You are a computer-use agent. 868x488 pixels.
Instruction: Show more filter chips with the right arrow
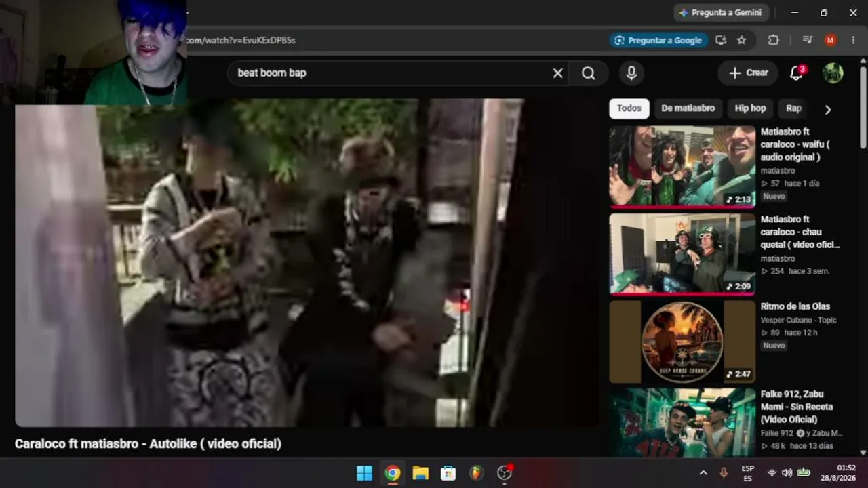(x=827, y=109)
